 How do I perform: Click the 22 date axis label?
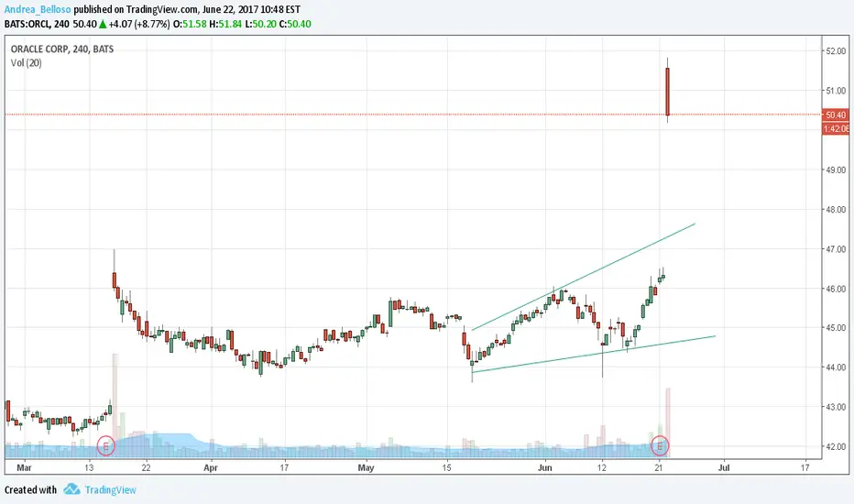pyautogui.click(x=146, y=467)
